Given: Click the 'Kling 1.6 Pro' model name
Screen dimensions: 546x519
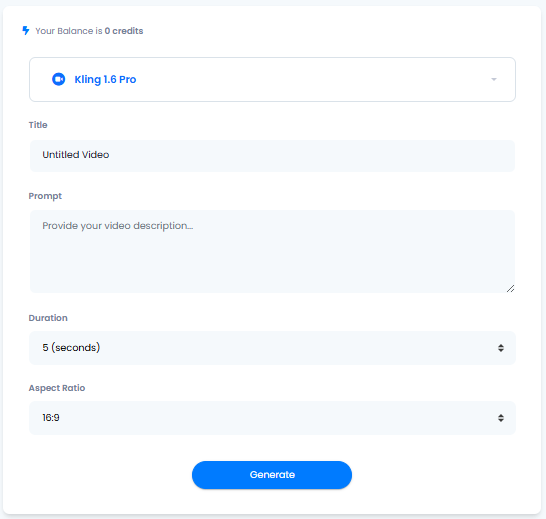Looking at the screenshot, I should (105, 79).
